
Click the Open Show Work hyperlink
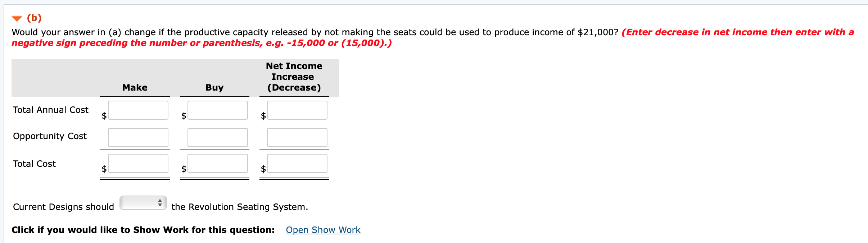tap(323, 230)
